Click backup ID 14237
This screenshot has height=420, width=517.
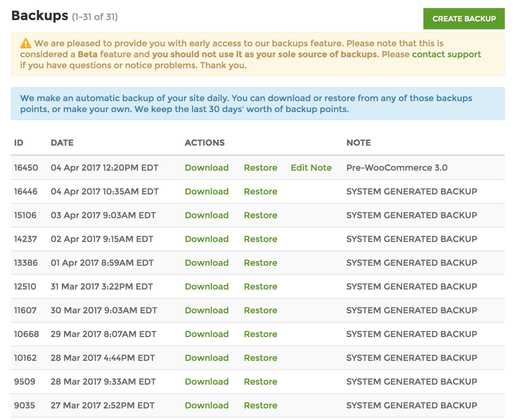tap(25, 239)
